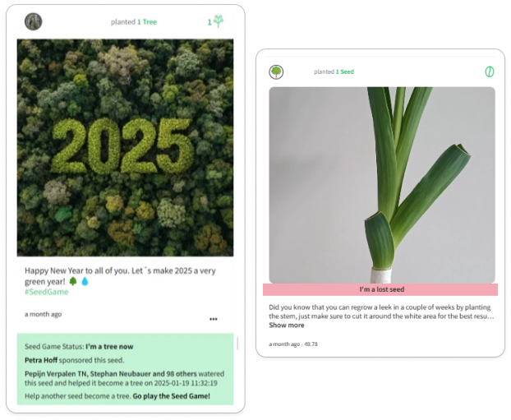Expand the leek post with Show more
The image size is (511, 420).
(287, 325)
